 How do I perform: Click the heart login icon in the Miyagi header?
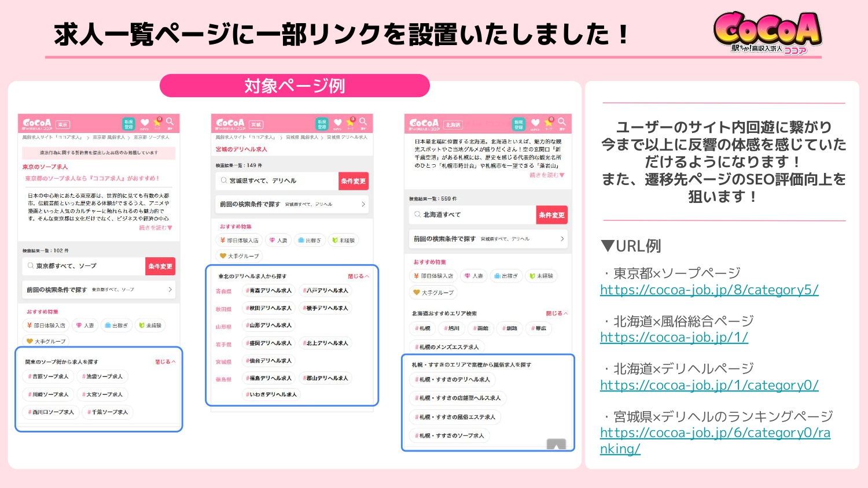tap(337, 123)
